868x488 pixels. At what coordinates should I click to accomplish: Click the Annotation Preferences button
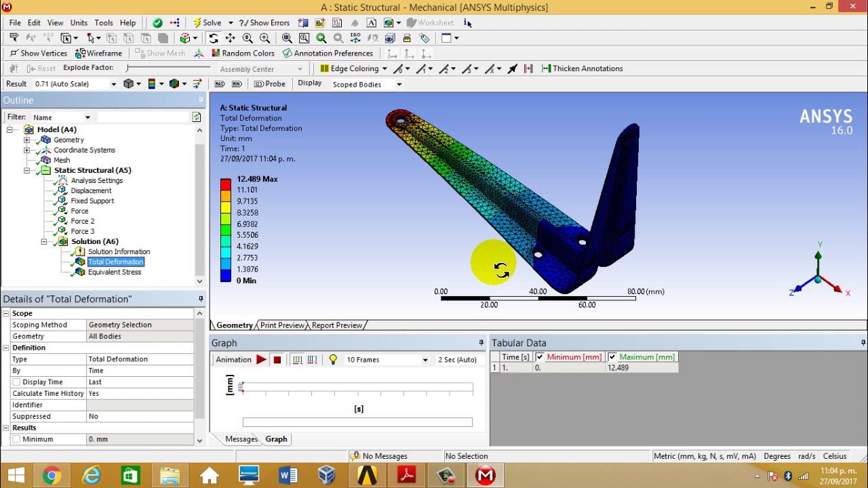coord(328,53)
